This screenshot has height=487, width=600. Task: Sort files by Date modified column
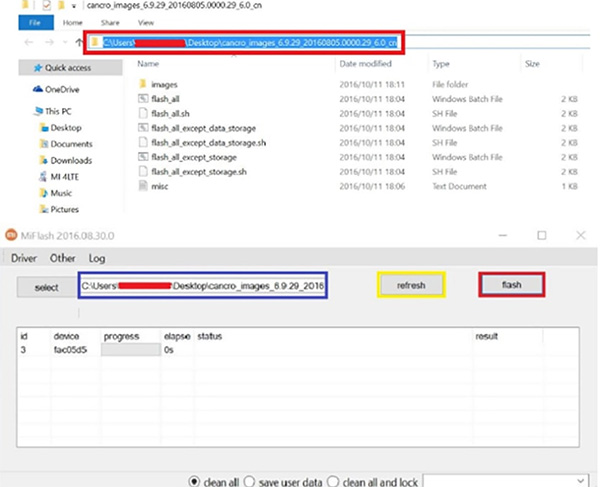[364, 63]
